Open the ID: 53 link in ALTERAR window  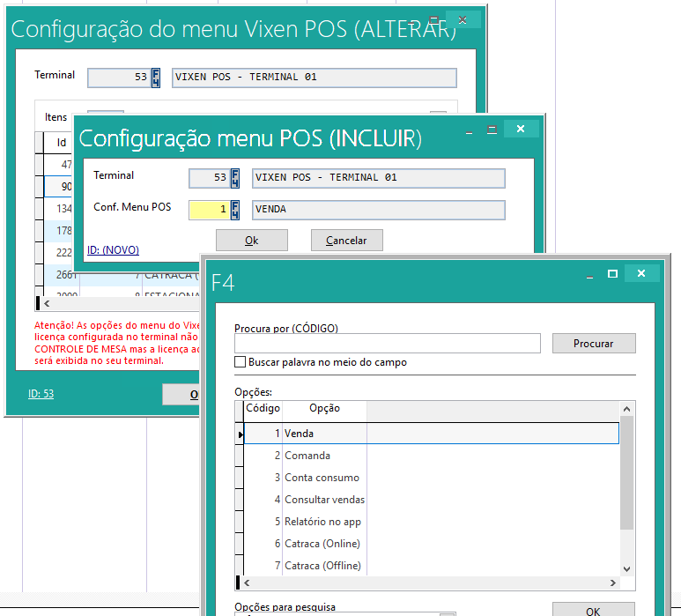point(41,394)
